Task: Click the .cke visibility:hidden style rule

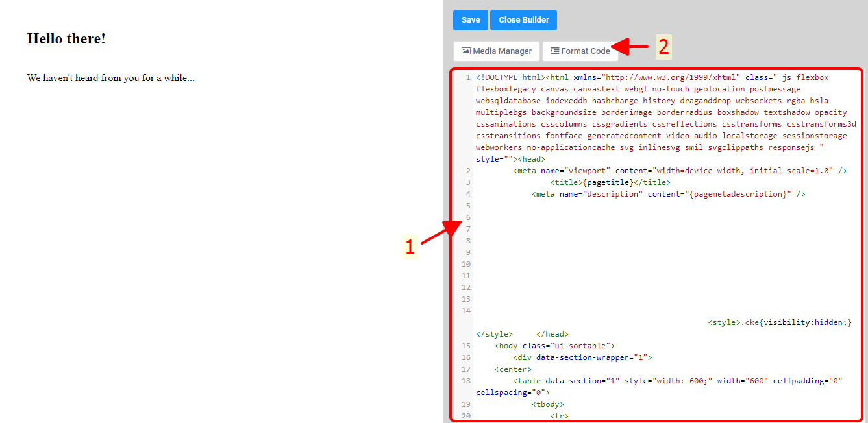Action: [x=779, y=322]
